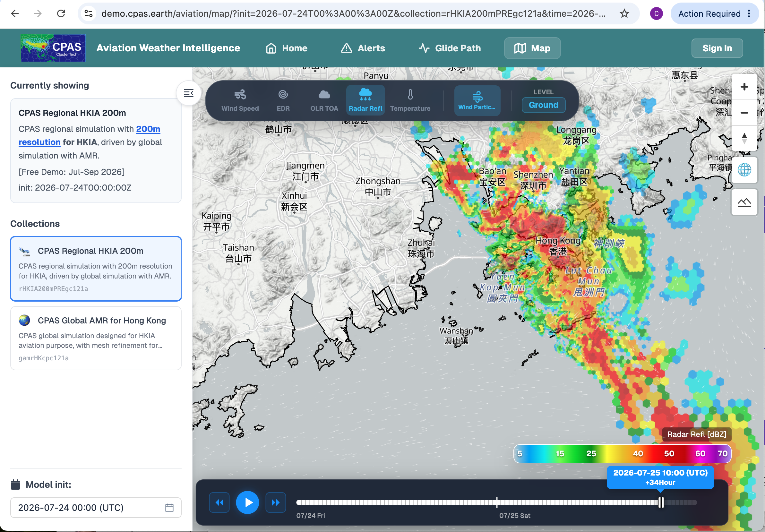Open the calendar picker in Model init field
This screenshot has height=532, width=765.
coord(169,507)
